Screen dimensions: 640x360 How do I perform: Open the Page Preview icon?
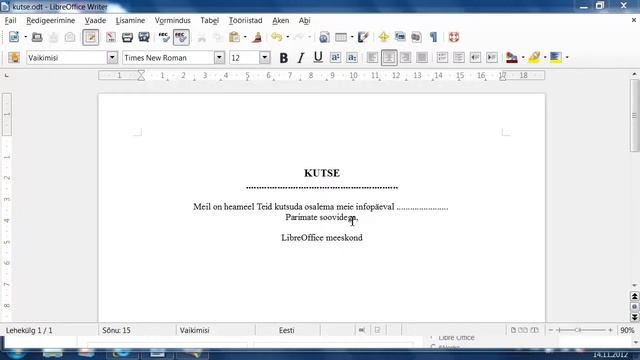[x=144, y=37]
